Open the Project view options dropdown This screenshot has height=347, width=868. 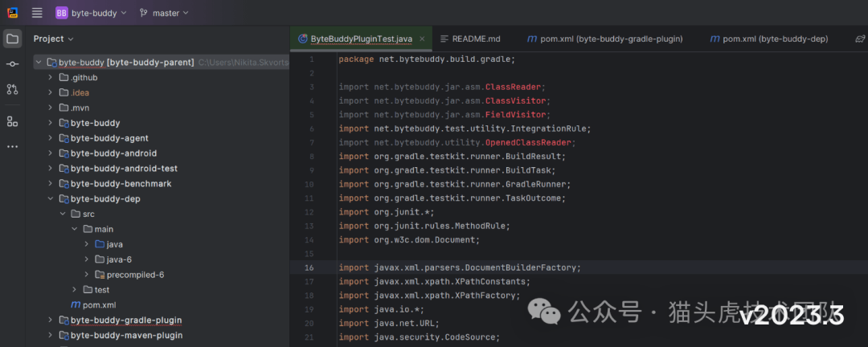coord(70,39)
